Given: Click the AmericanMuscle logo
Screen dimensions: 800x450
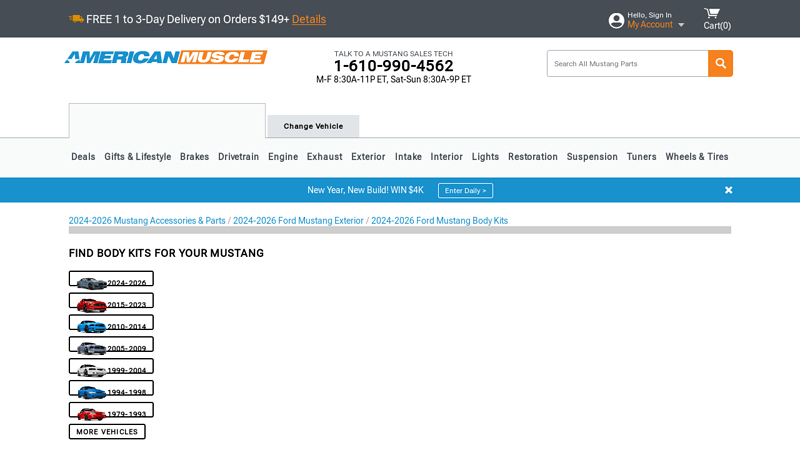Looking at the screenshot, I should 166,58.
